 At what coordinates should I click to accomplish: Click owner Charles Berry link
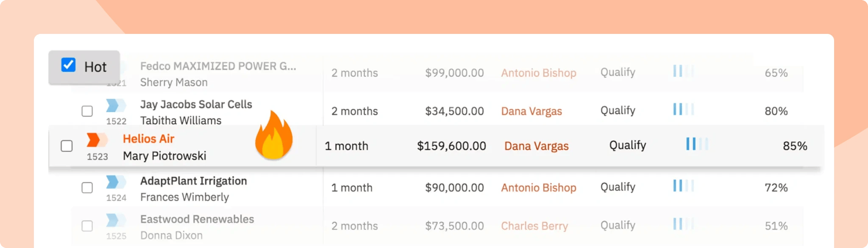pos(534,226)
